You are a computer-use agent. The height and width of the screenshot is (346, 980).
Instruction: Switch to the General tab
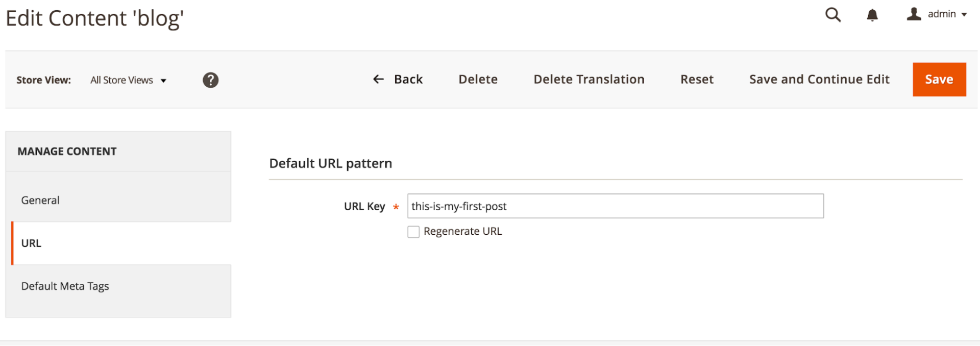pos(118,200)
